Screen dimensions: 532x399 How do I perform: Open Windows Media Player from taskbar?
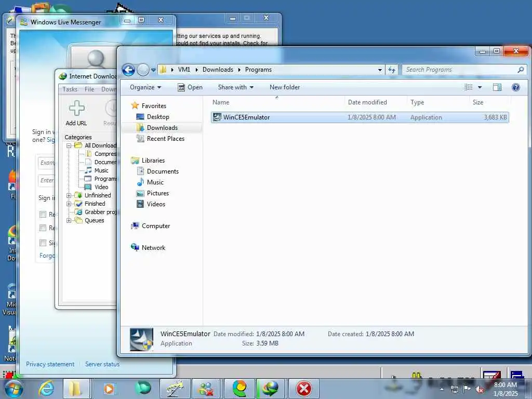(x=109, y=389)
